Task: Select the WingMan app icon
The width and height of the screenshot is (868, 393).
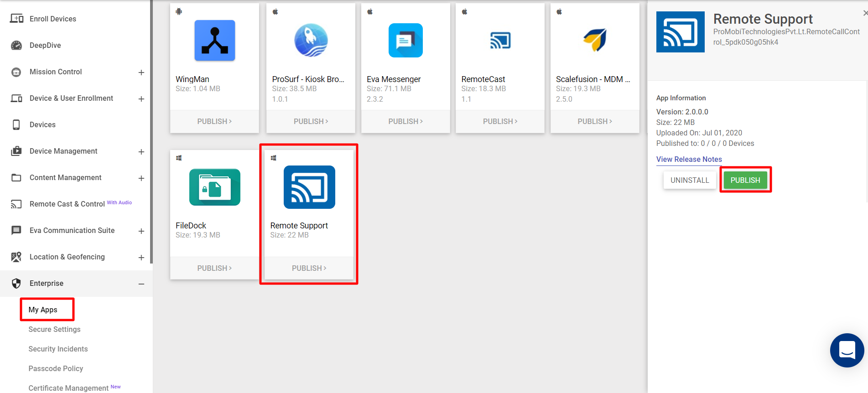Action: 215,41
